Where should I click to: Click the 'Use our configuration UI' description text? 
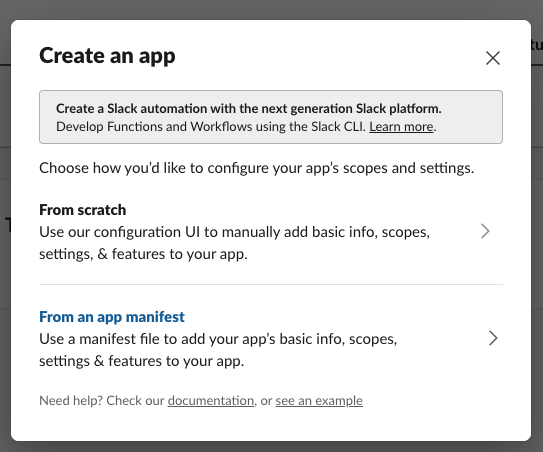(234, 243)
